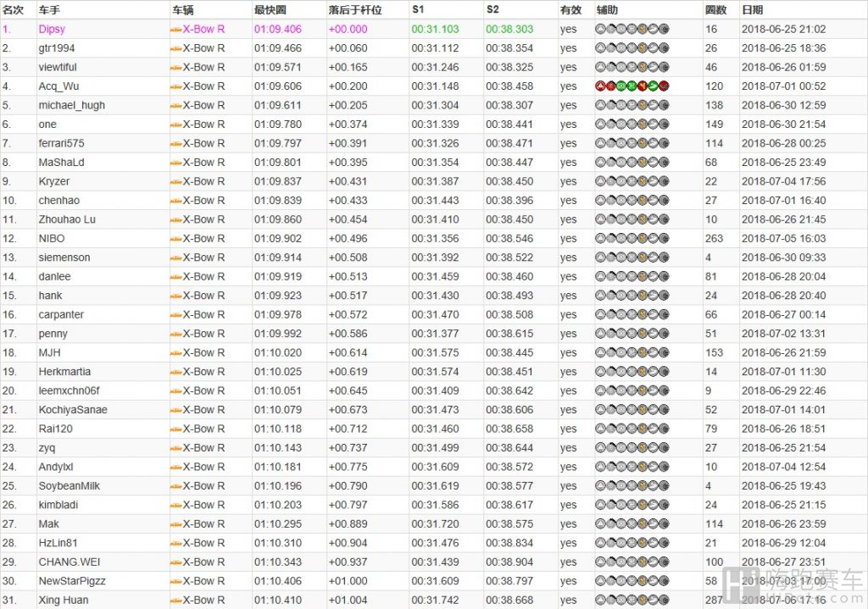Sort by the 落后于杆位 gap column header
868x609 pixels.
(x=355, y=9)
